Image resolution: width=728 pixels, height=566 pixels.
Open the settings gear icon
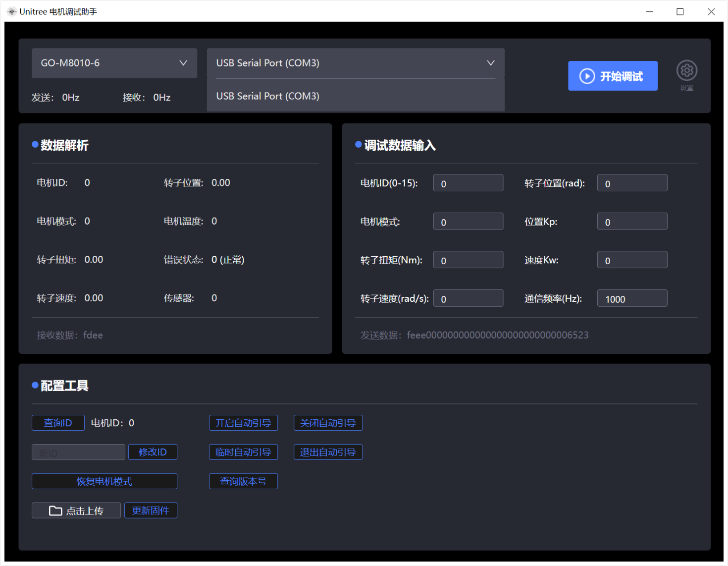pyautogui.click(x=686, y=71)
